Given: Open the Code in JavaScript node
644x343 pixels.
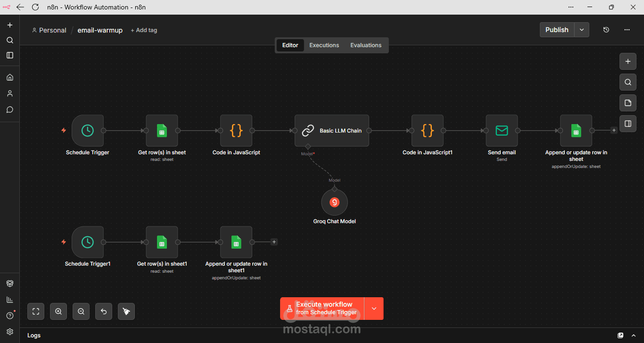Looking at the screenshot, I should (236, 131).
